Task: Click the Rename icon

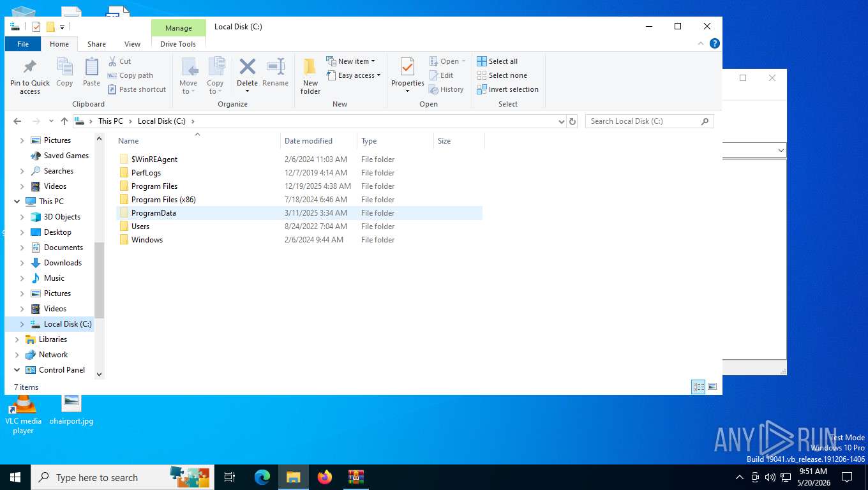Action: point(275,72)
